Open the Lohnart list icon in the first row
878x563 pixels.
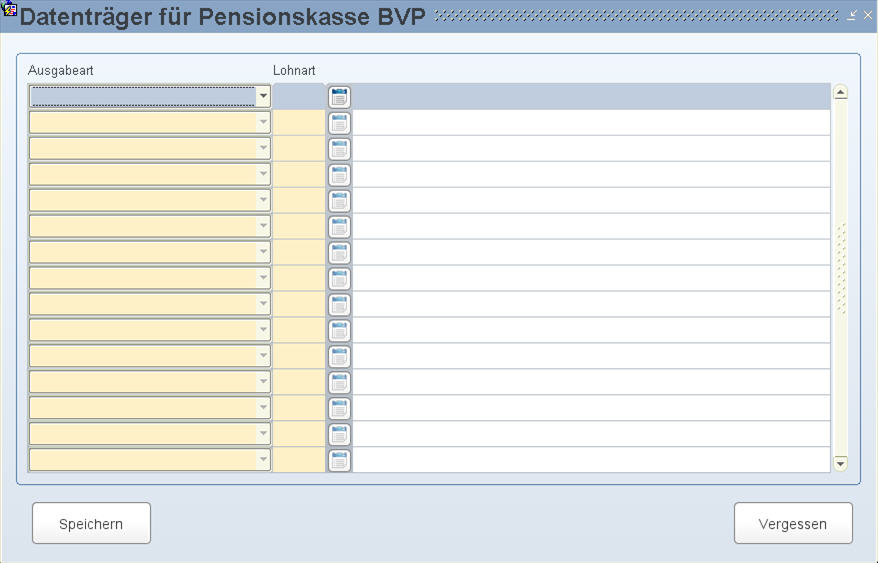click(x=339, y=97)
